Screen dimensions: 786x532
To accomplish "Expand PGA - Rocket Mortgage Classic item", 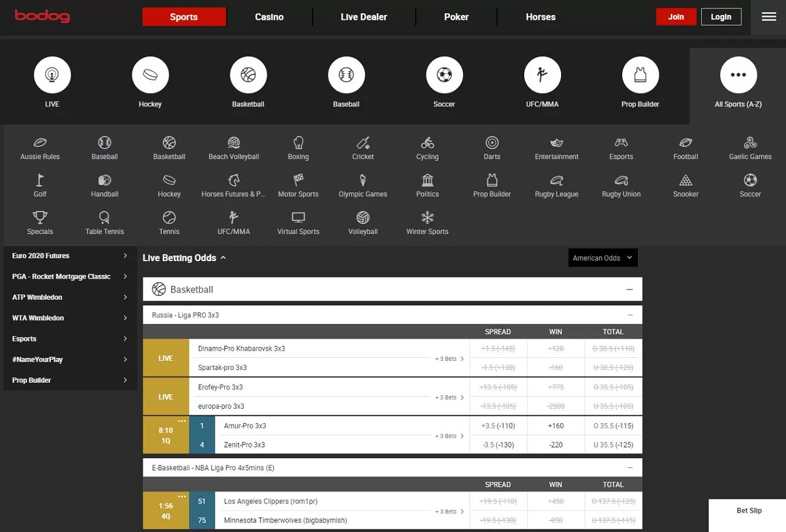I will [70, 276].
